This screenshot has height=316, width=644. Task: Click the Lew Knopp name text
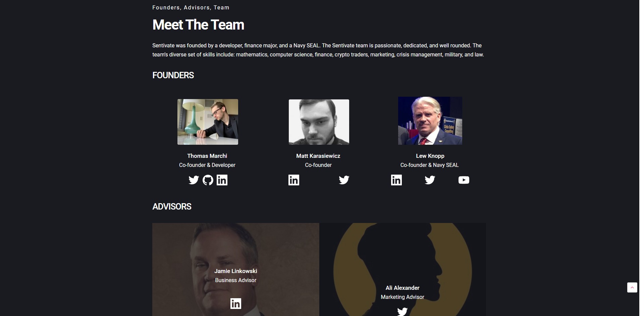click(430, 156)
